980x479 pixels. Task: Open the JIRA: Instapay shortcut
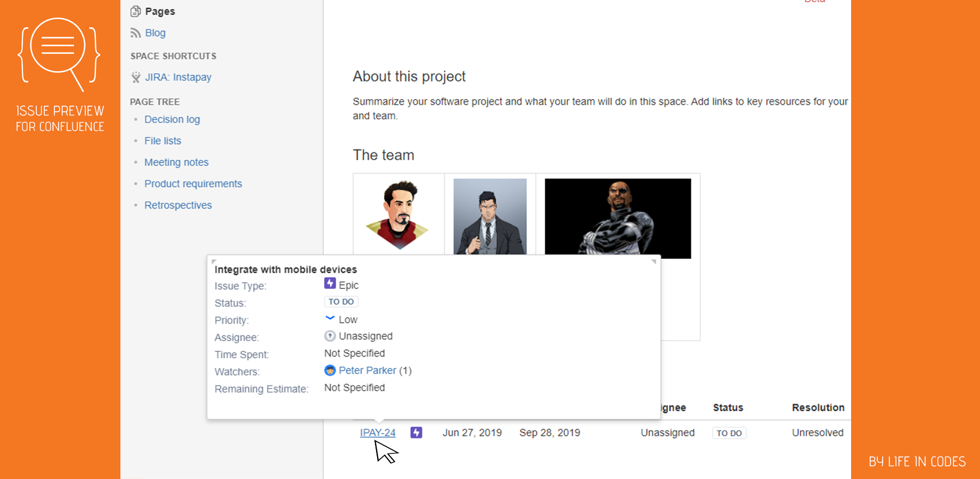(178, 77)
